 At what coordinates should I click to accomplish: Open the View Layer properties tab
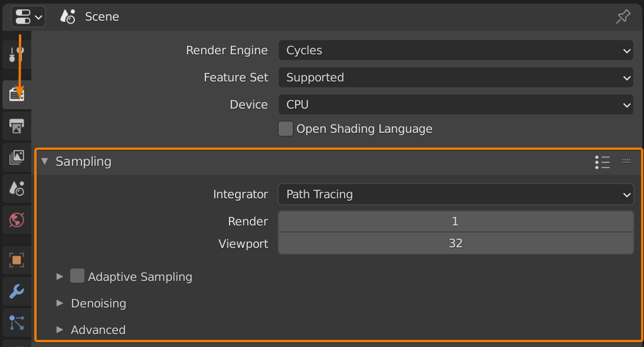tap(17, 157)
